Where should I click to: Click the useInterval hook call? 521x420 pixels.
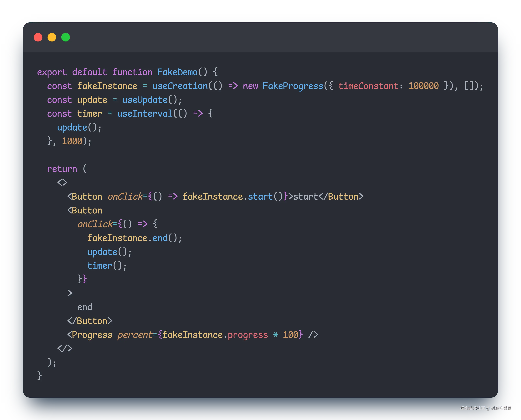145,113
